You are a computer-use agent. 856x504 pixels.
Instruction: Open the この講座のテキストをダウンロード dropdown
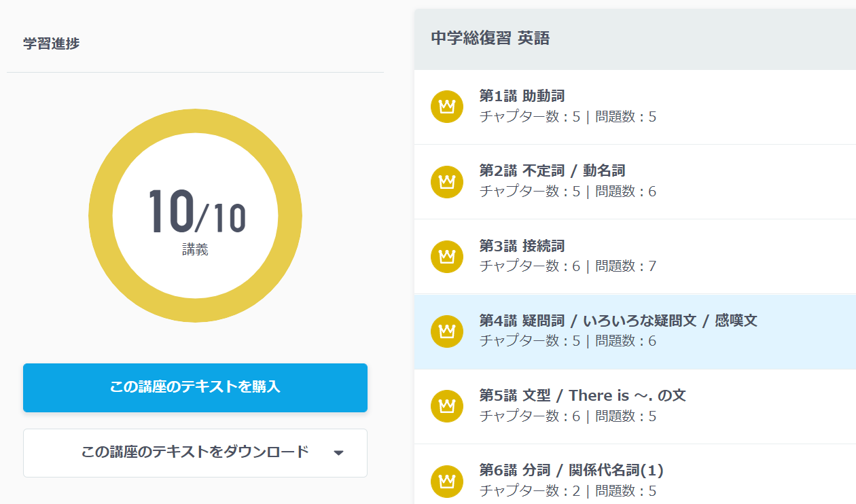(x=195, y=452)
